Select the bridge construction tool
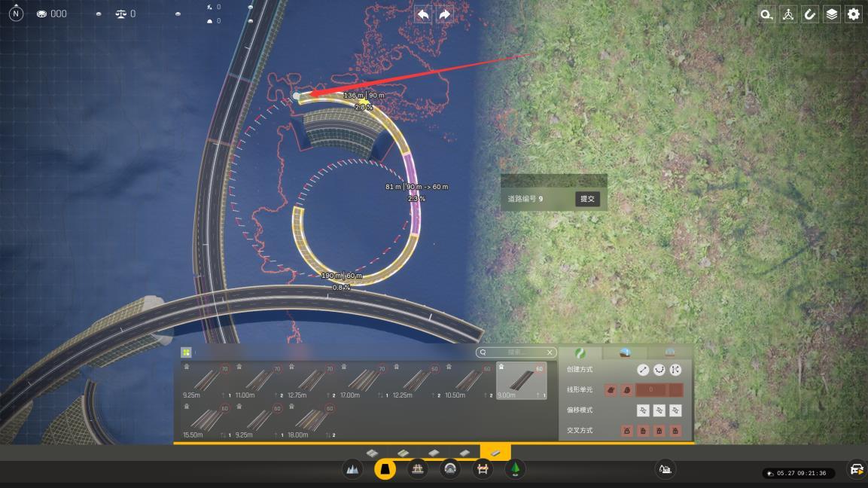This screenshot has width=868, height=488. [417, 470]
